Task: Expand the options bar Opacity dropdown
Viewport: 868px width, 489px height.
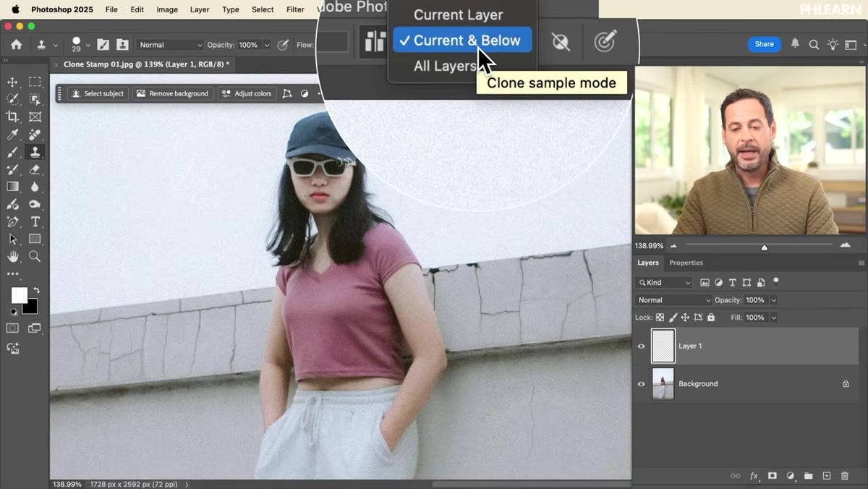Action: click(x=267, y=45)
